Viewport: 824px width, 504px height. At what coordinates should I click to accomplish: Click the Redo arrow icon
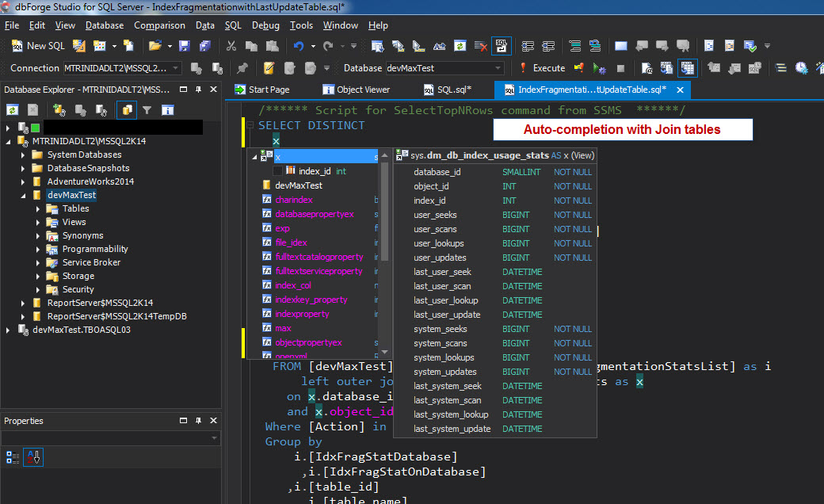(329, 46)
